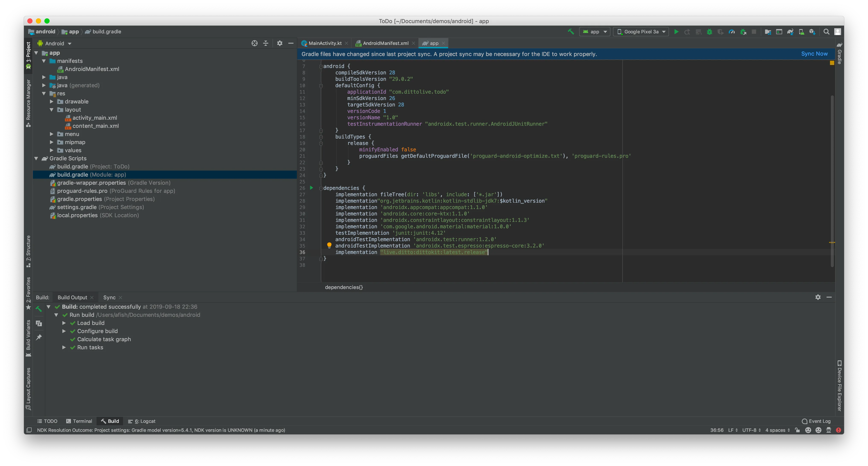This screenshot has height=466, width=868.
Task: Open the Event Log button
Action: click(816, 421)
